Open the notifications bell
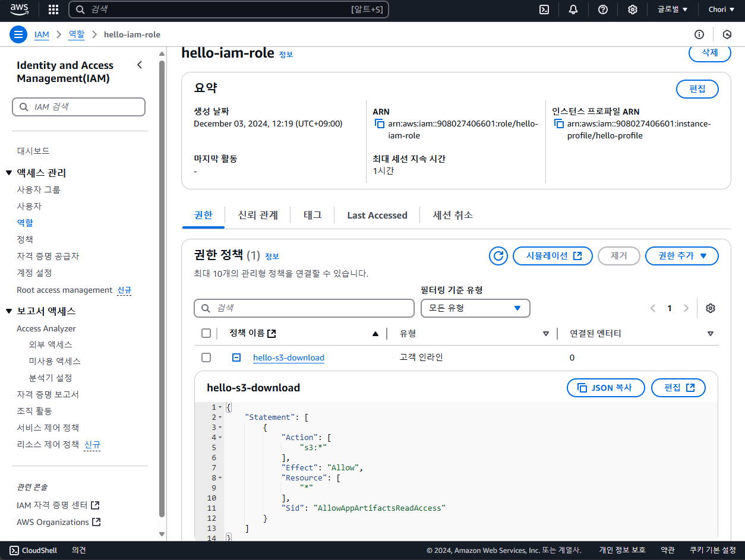This screenshot has width=745, height=560. click(x=573, y=10)
